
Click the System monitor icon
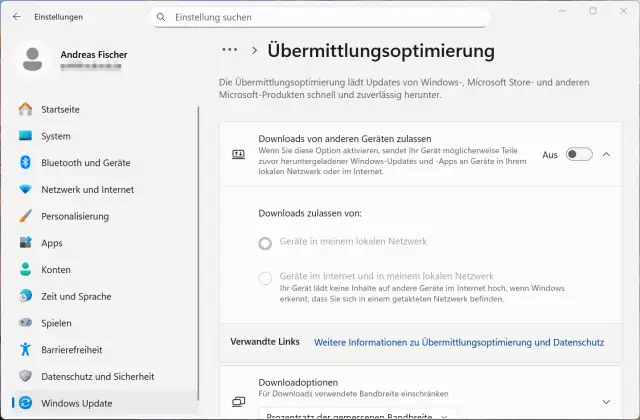click(25, 136)
